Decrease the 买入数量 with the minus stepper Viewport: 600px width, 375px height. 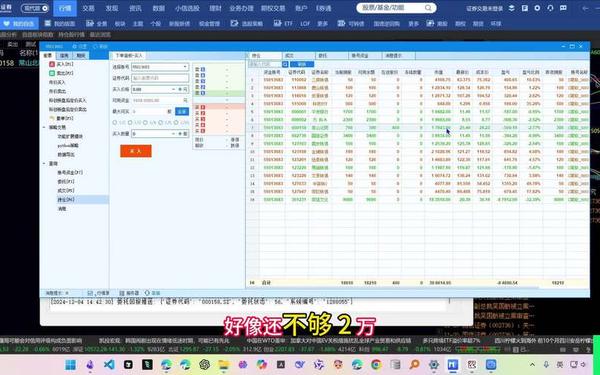point(173,134)
